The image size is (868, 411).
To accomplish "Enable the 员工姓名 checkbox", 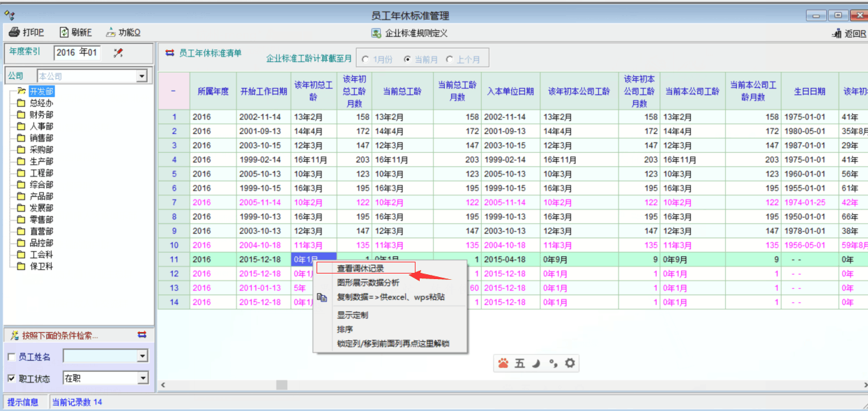I will pyautogui.click(x=11, y=357).
